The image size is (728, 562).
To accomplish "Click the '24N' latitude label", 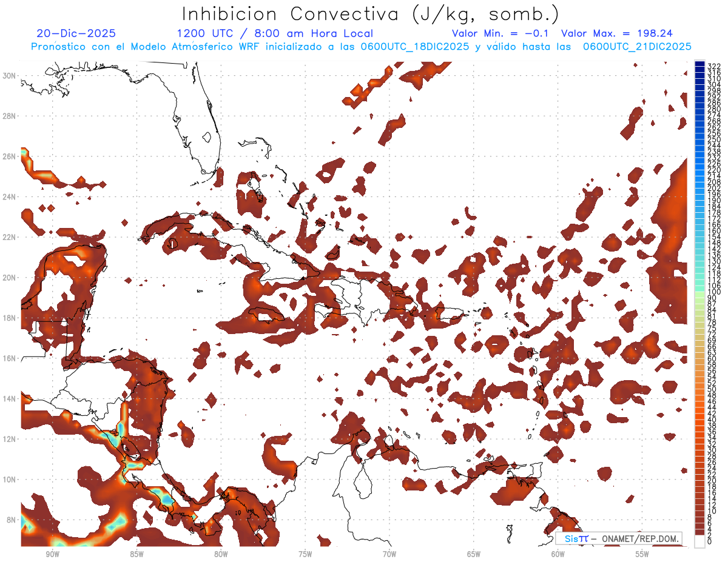I will click(9, 196).
